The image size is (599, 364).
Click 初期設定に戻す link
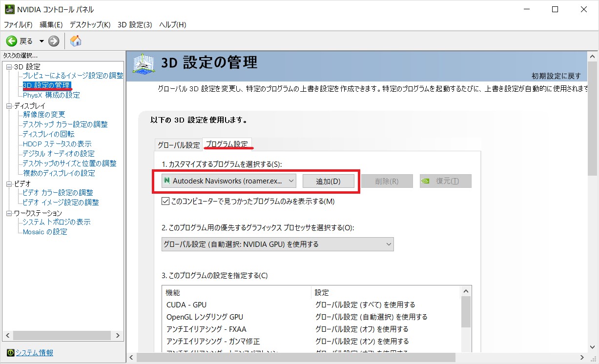pos(556,76)
